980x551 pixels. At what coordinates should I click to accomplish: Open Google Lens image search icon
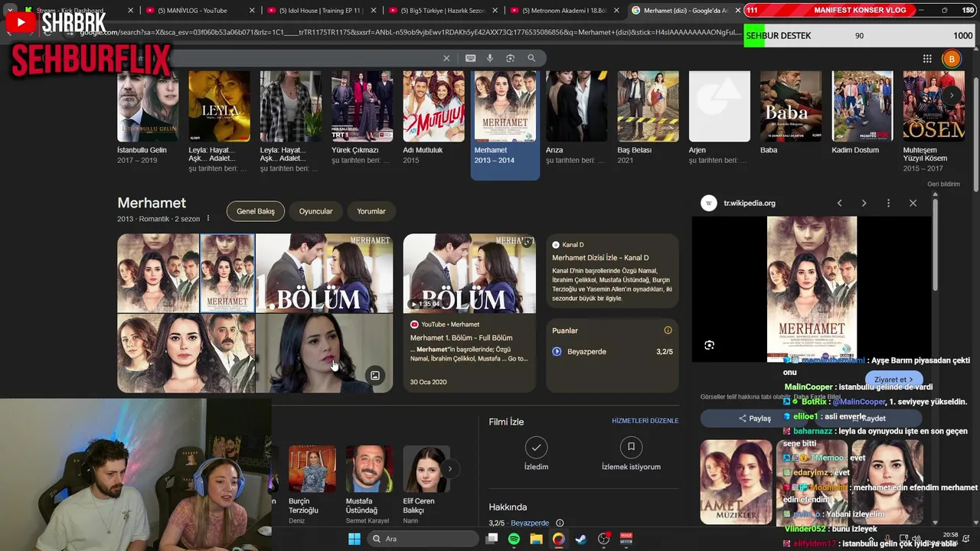(x=510, y=58)
